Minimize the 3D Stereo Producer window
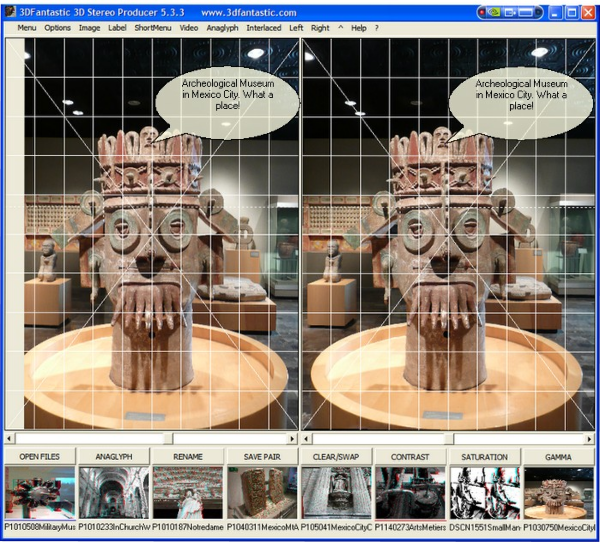 coord(555,13)
